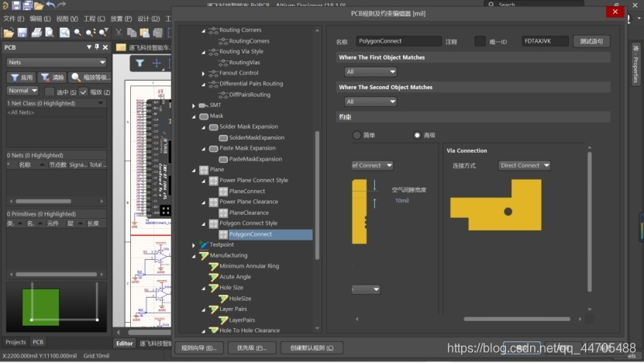Click the 创建默认规则 (C) button

[312, 347]
